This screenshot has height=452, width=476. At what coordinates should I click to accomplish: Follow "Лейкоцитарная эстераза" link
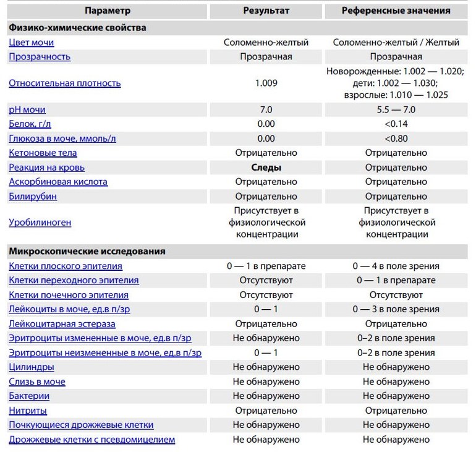tap(62, 324)
